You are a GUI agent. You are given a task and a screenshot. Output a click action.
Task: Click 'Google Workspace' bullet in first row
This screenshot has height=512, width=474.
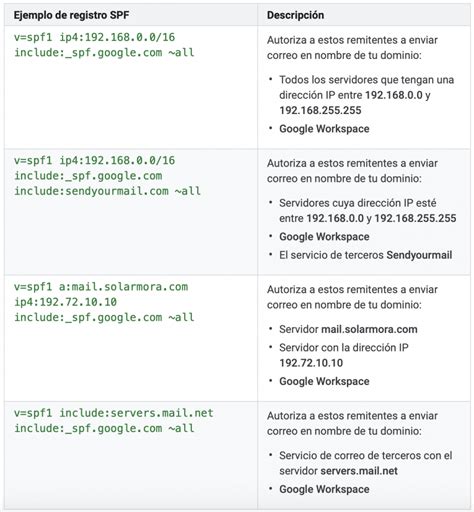point(324,129)
